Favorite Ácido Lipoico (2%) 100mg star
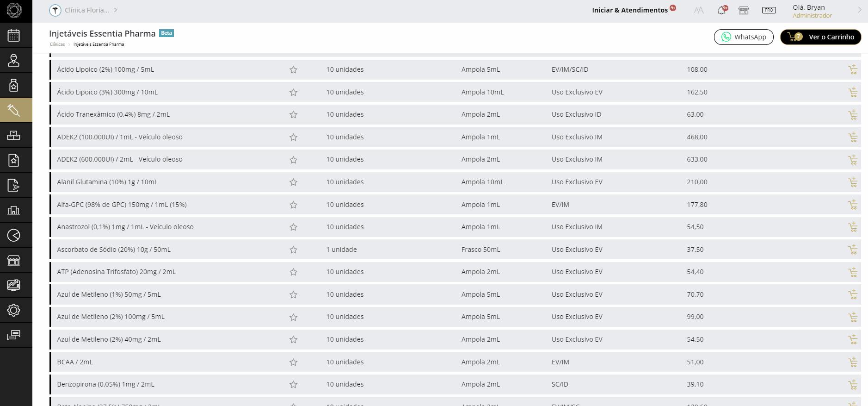Viewport: 868px width, 406px height. click(x=293, y=70)
